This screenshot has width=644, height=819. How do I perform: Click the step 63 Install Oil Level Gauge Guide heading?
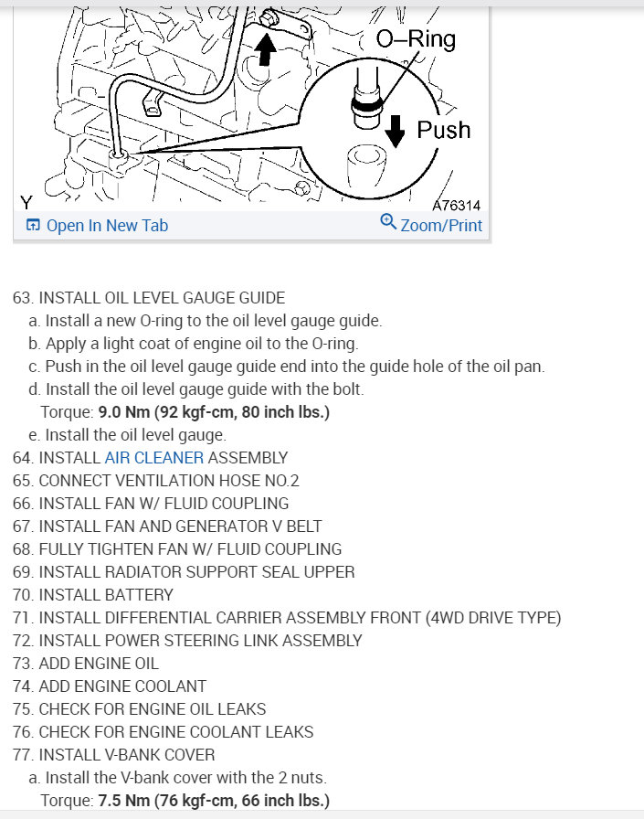[x=149, y=298]
